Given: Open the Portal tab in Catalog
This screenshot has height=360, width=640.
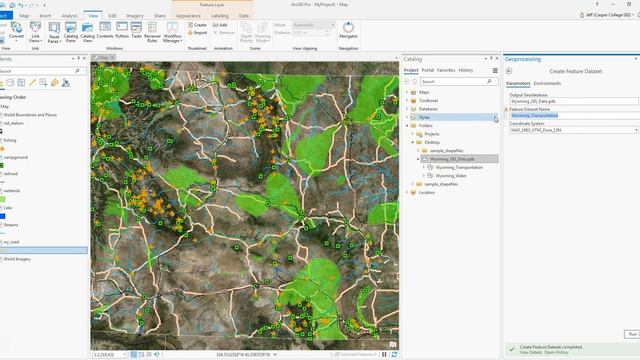Looking at the screenshot, I should (x=428, y=70).
